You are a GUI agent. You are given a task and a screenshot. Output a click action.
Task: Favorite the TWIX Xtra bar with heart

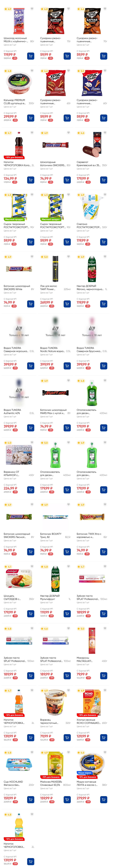pos(105,504)
